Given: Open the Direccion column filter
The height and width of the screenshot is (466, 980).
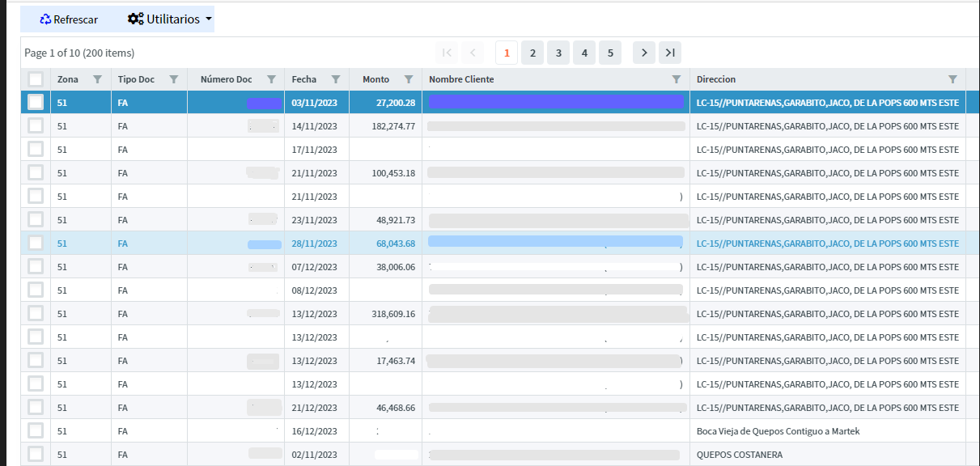Looking at the screenshot, I should (952, 79).
